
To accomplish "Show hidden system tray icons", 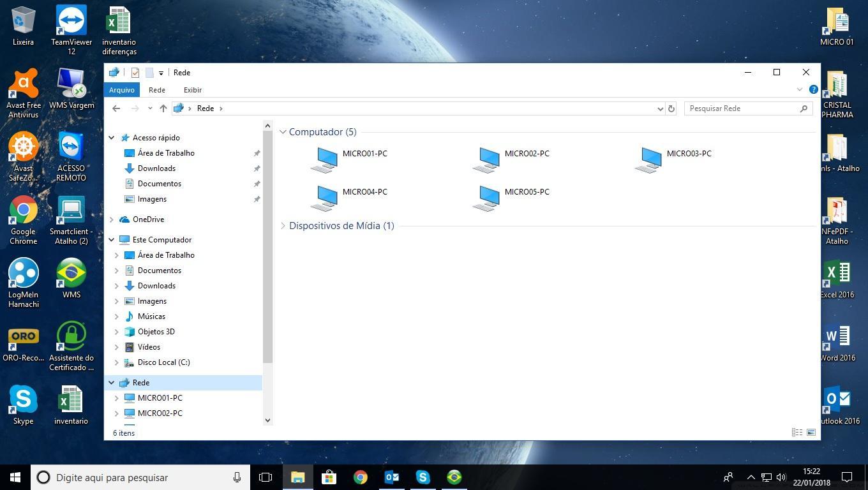I will coord(751,477).
